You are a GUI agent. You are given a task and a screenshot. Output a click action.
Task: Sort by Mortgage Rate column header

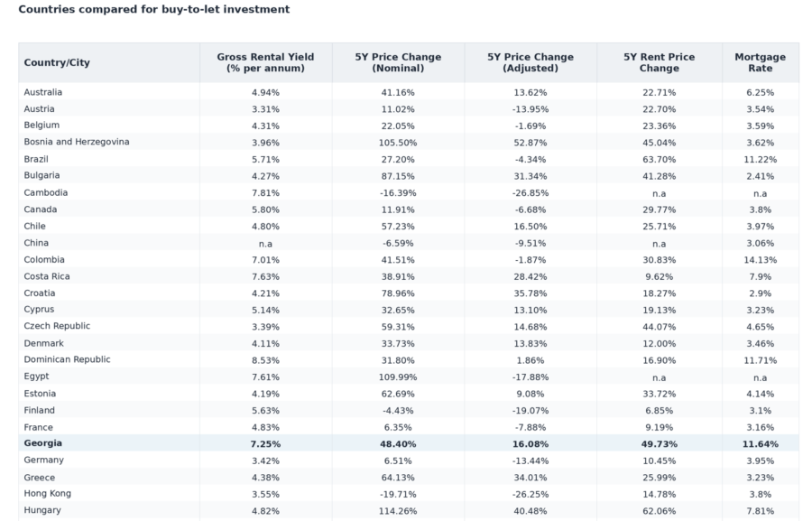[761, 62]
